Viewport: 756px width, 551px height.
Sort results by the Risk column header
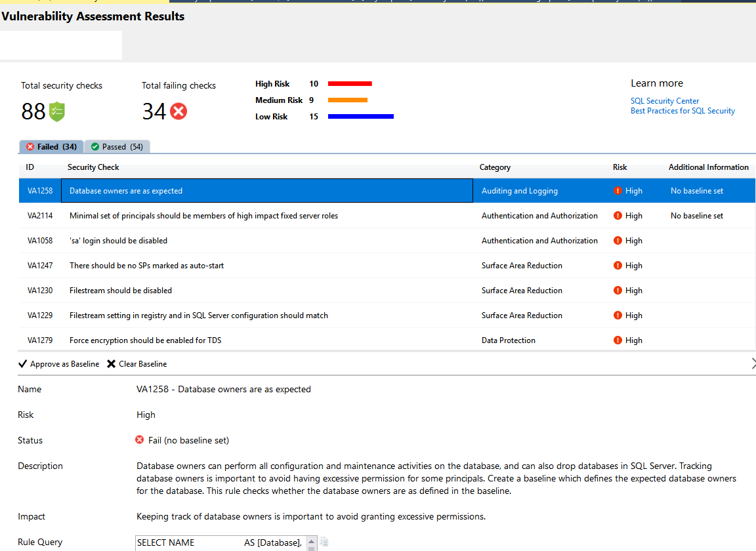[619, 167]
